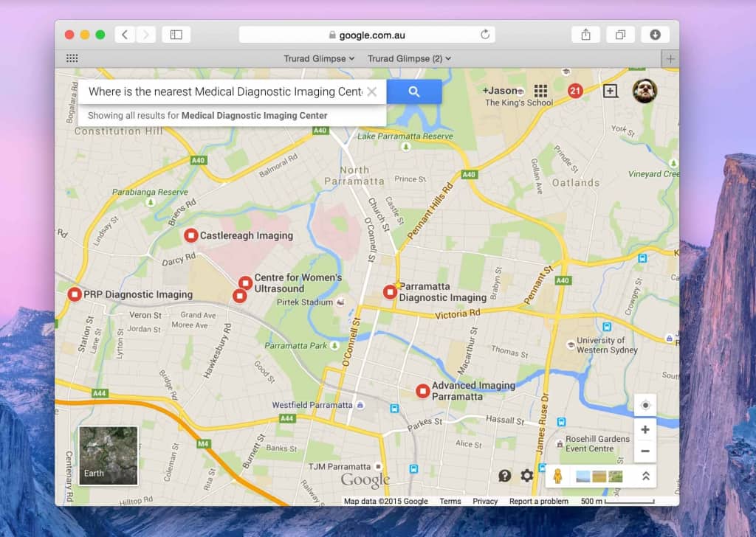The width and height of the screenshot is (756, 537).
Task: Open the Maps settings gear
Action: click(x=526, y=476)
